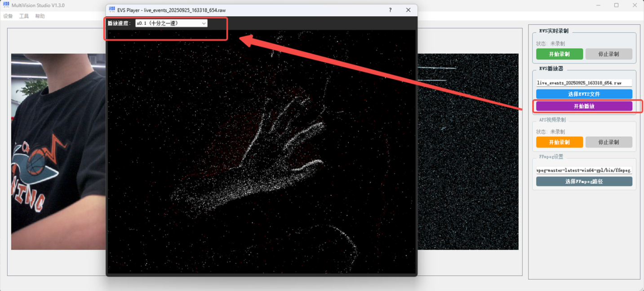Open the 帮助 menu
The height and width of the screenshot is (291, 644).
pyautogui.click(x=40, y=16)
